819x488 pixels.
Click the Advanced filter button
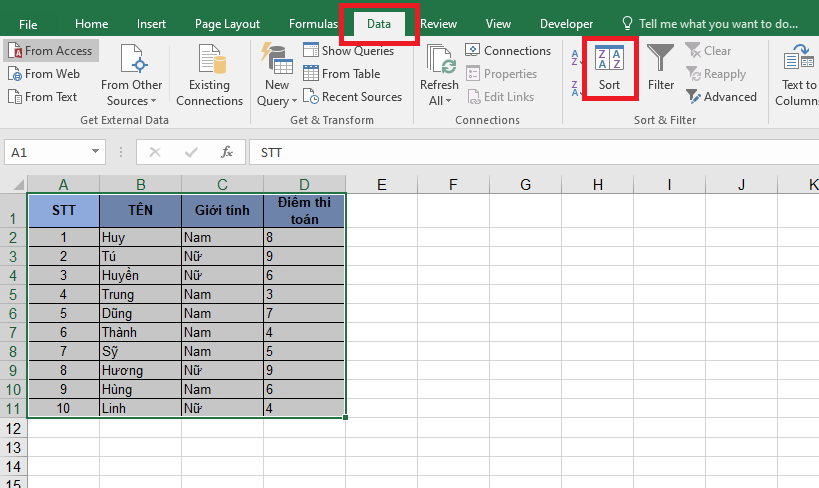click(x=721, y=97)
